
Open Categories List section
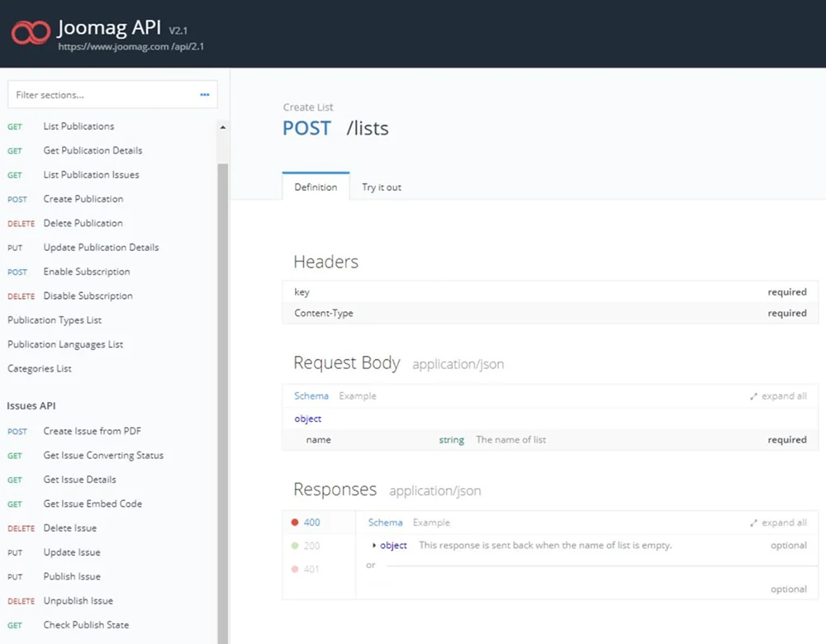(x=40, y=368)
